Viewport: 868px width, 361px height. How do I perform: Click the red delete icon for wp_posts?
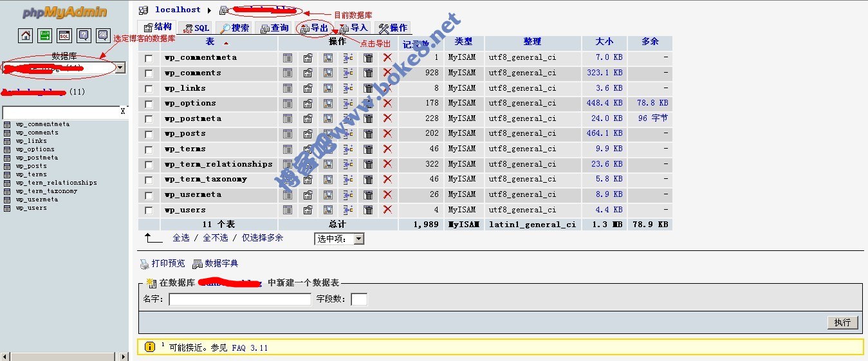[x=387, y=134]
